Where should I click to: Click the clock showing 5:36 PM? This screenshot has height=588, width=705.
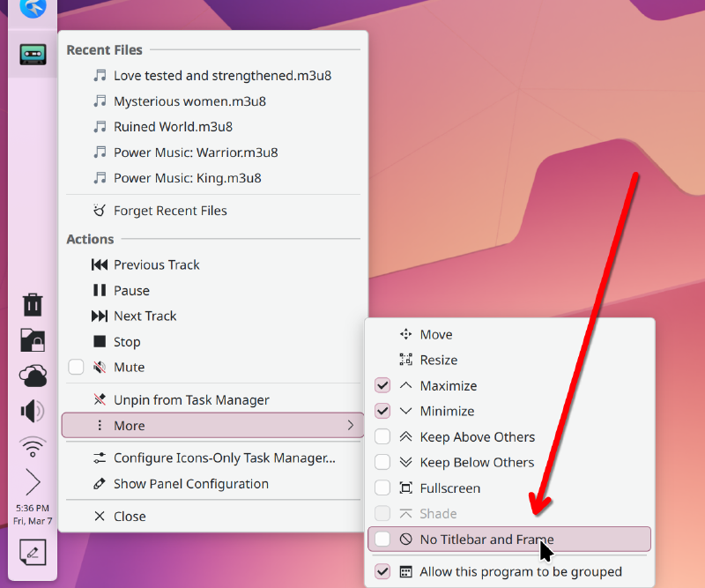click(32, 514)
